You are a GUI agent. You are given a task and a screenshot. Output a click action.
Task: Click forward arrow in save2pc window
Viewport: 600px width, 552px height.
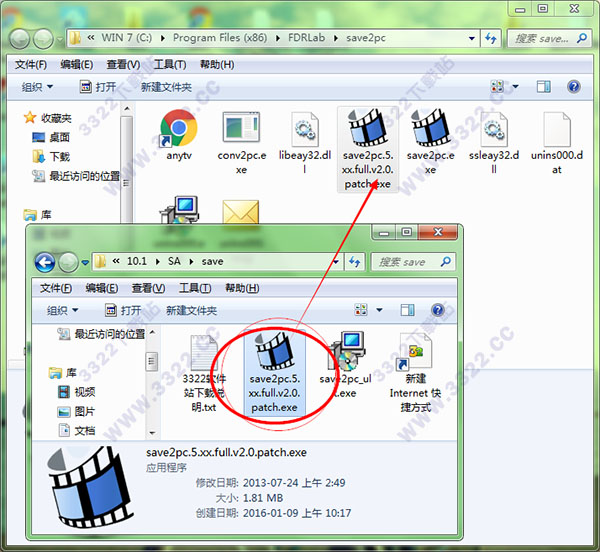(43, 39)
